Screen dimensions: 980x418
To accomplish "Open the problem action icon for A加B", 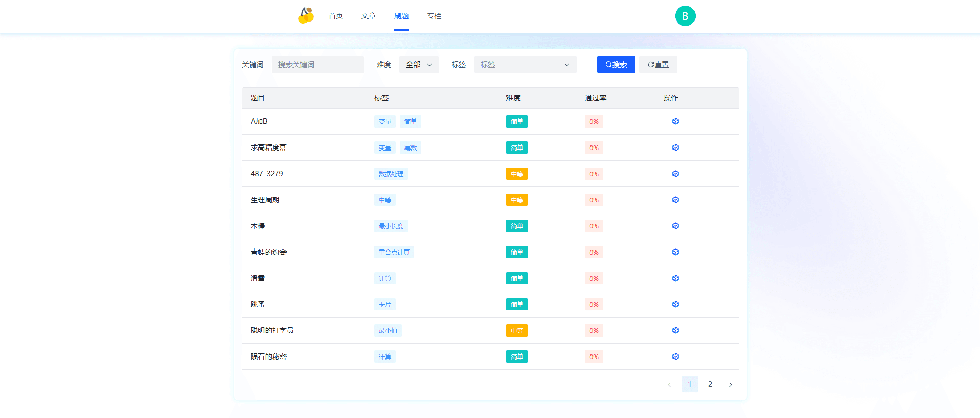I will [676, 121].
